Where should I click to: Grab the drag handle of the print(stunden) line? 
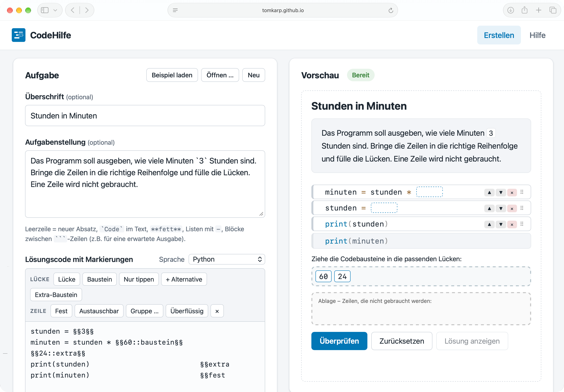click(x=522, y=224)
